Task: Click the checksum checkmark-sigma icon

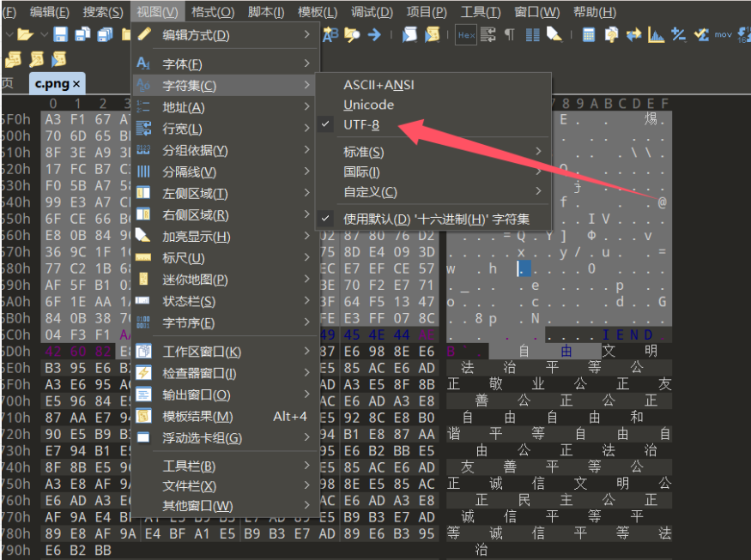Action: pyautogui.click(x=700, y=34)
